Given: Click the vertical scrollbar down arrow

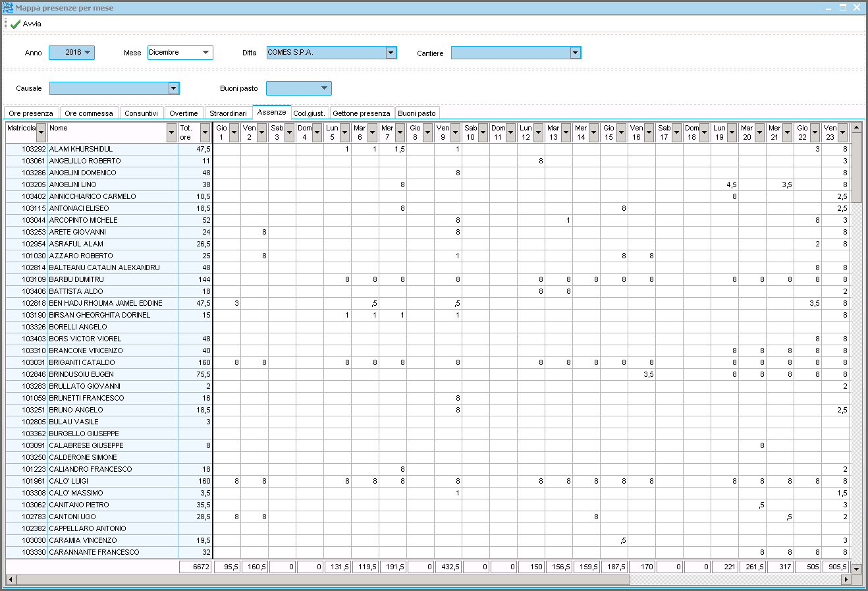Looking at the screenshot, I should click(856, 568).
